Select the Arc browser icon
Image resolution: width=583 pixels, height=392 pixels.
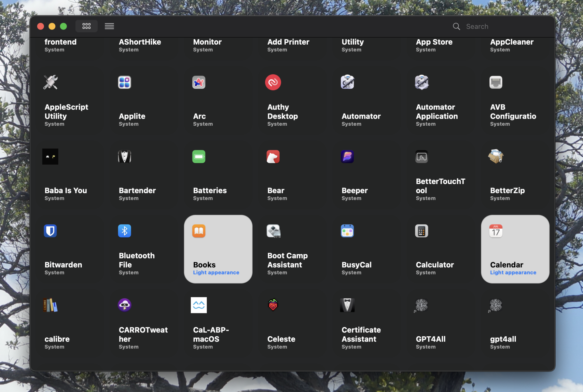pos(199,82)
